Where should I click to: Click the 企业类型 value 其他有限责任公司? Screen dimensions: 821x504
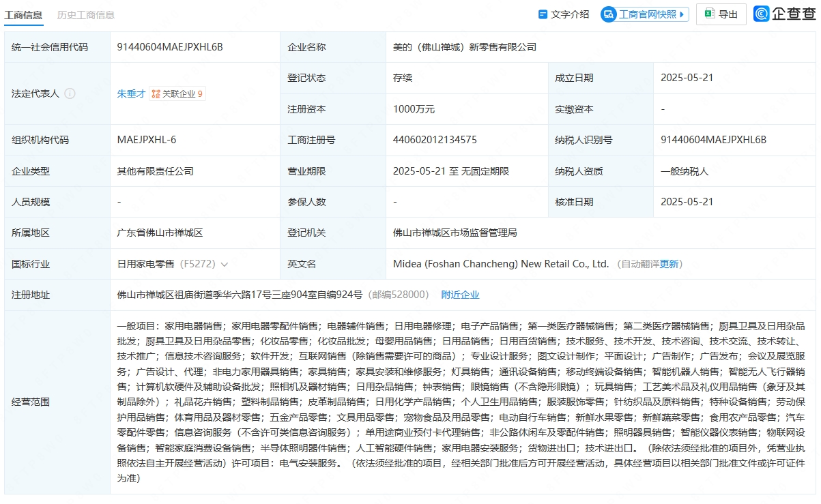click(x=155, y=171)
